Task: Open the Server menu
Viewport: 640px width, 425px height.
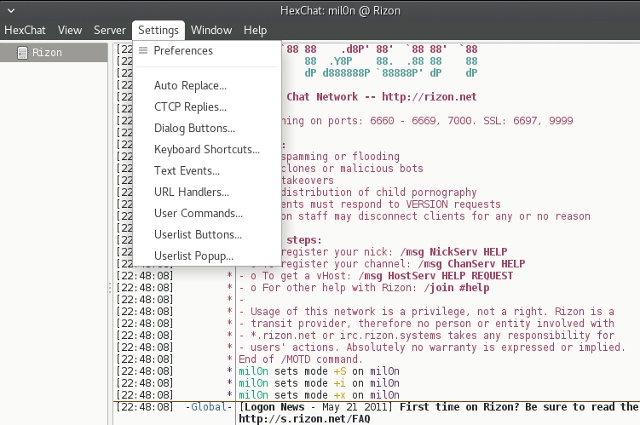Action: [x=110, y=30]
